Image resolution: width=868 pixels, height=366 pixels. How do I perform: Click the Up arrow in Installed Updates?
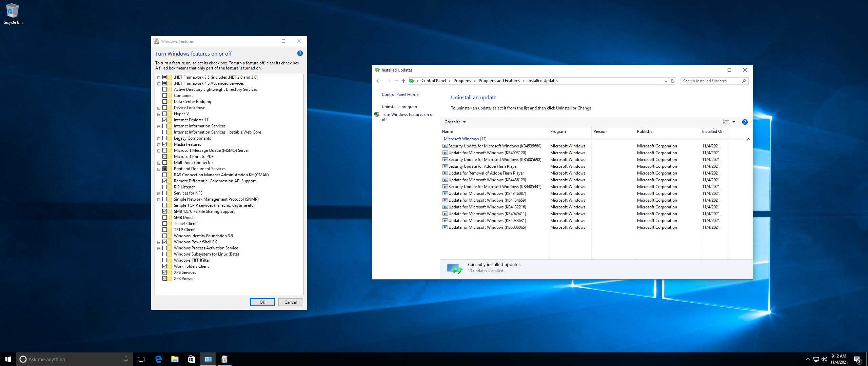(x=403, y=81)
